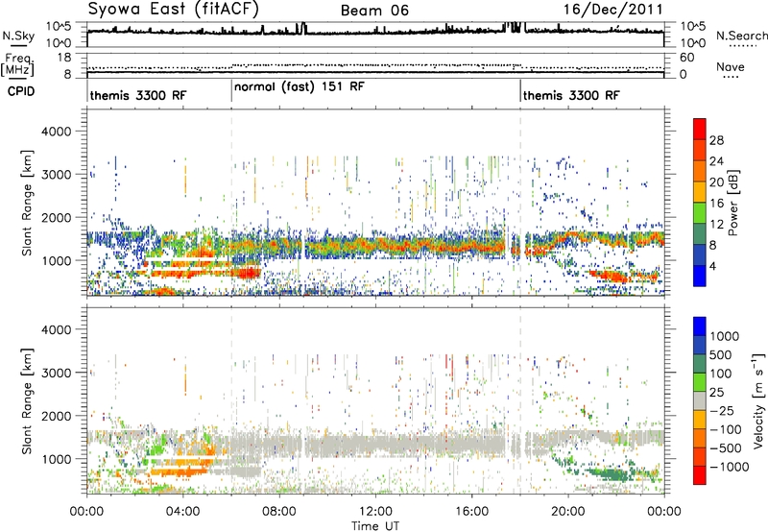
Task: Click the 'CPID' row label
Action: click(21, 91)
